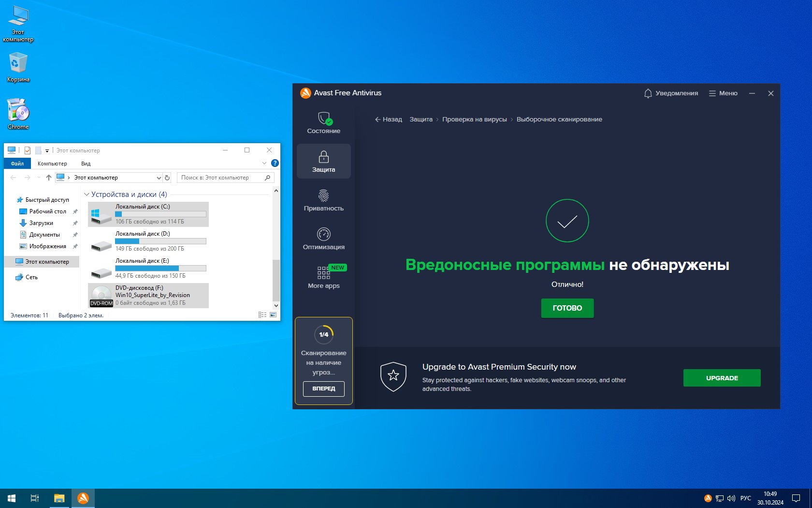This screenshot has width=812, height=508.
Task: Click the Выборочное сканирование breadcrumb text
Action: click(559, 120)
